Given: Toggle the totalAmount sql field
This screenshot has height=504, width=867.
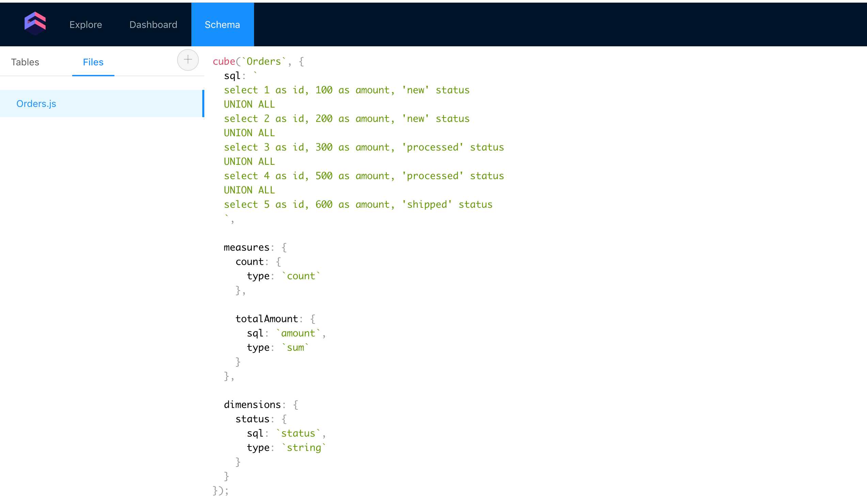Looking at the screenshot, I should pos(254,333).
